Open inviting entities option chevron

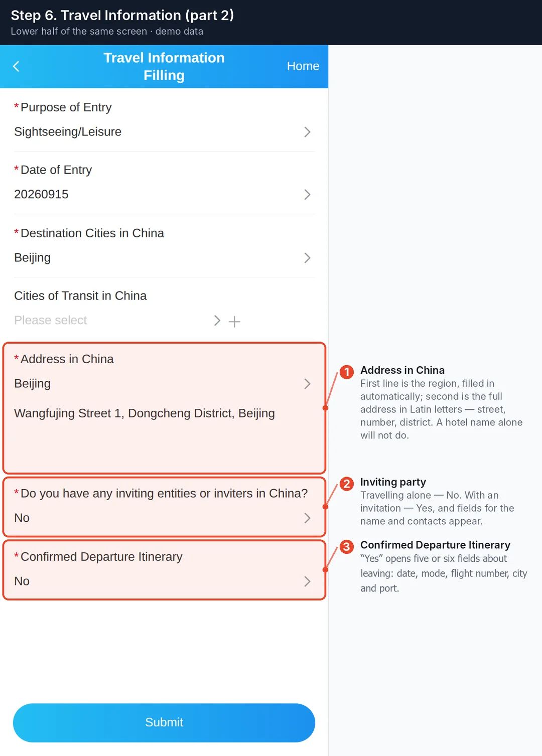pyautogui.click(x=307, y=518)
